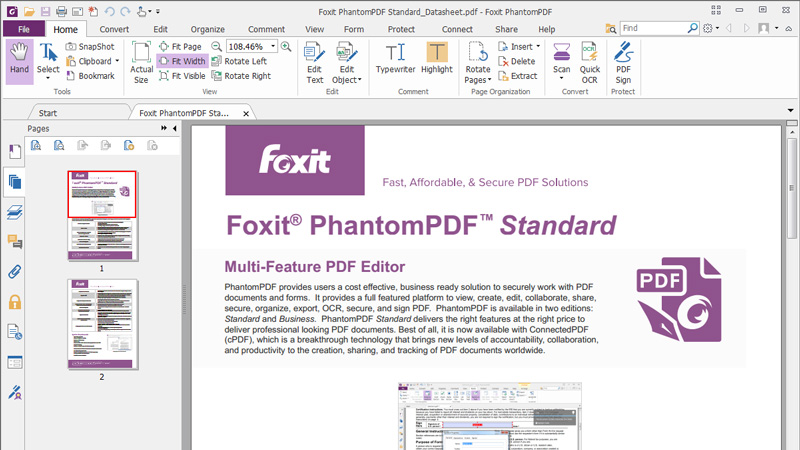800x450 pixels.
Task: Open the Security lock panel in sidebar
Action: (15, 302)
